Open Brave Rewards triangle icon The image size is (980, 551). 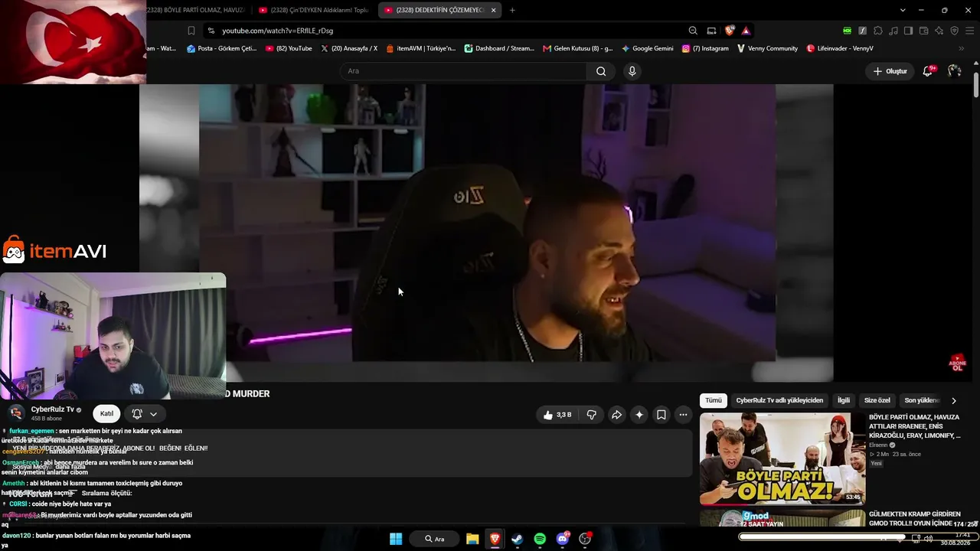tap(746, 31)
